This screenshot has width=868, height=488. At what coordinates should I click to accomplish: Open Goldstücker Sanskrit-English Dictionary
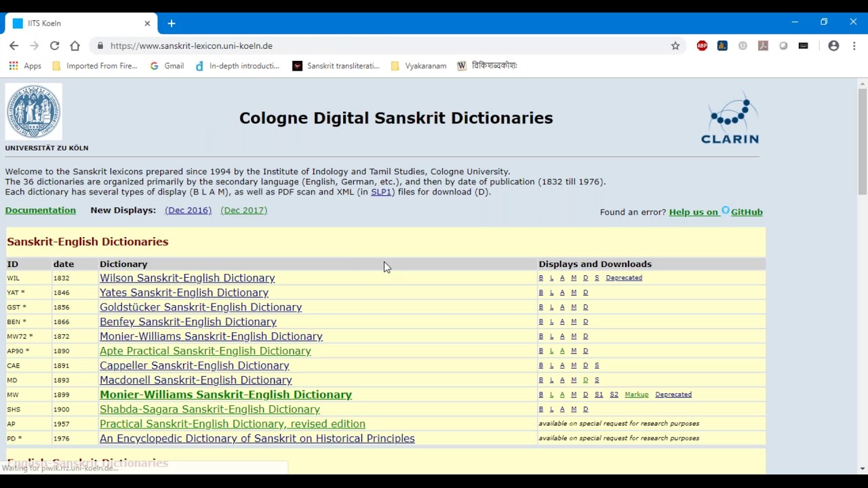(x=201, y=307)
